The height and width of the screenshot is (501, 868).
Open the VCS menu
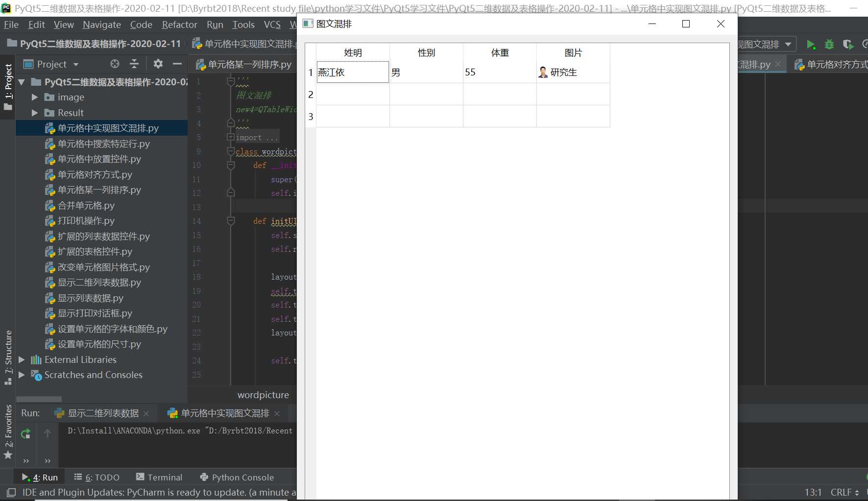pyautogui.click(x=272, y=24)
